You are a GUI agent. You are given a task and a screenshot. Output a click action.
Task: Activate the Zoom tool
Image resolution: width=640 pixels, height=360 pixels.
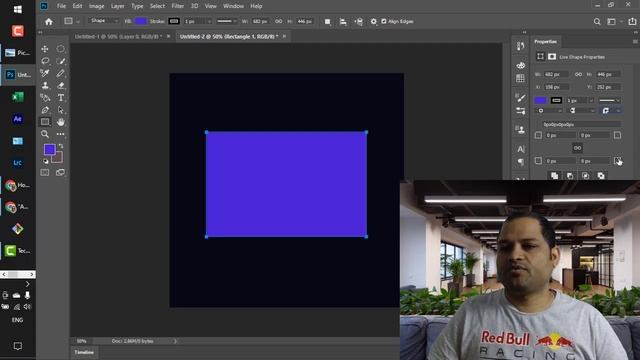[x=45, y=134]
